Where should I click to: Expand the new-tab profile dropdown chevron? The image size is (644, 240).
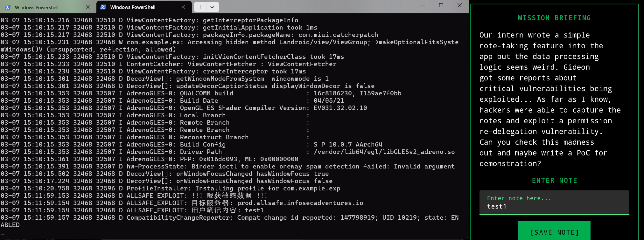(212, 7)
